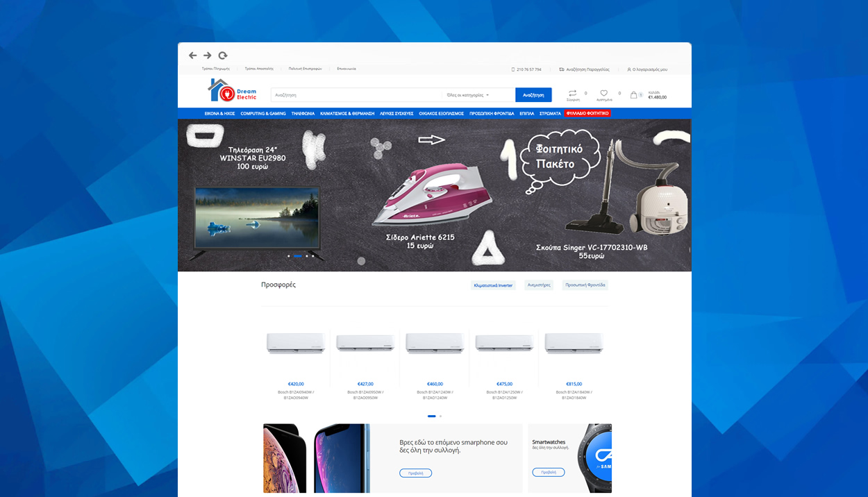This screenshot has height=497, width=868.
Task: Open Bosch B1ZAI0940W product image
Action: [x=296, y=343]
